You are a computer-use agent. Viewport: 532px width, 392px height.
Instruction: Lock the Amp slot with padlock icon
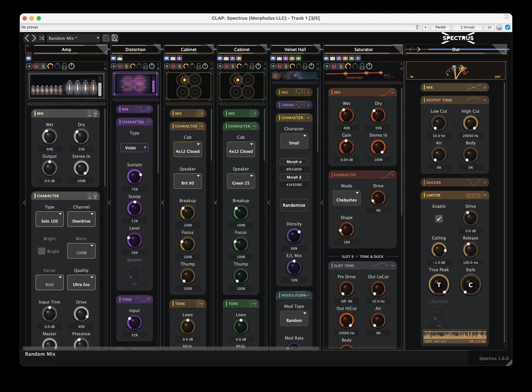coord(64,66)
